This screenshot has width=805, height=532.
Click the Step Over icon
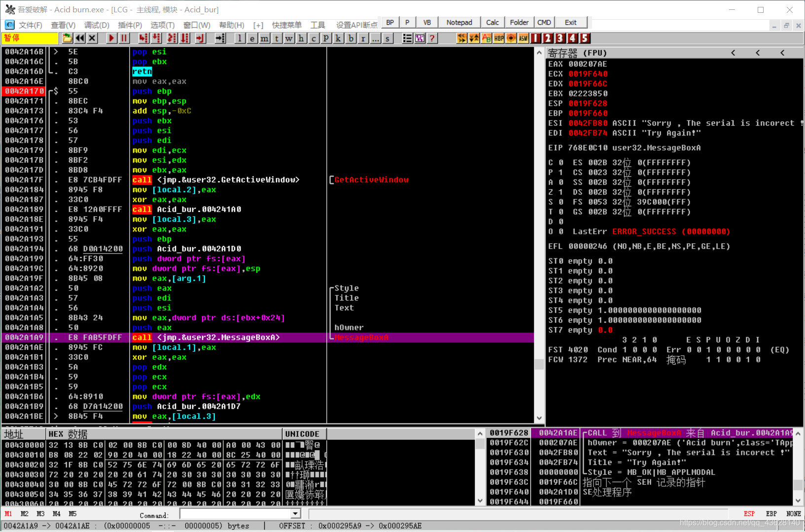157,38
